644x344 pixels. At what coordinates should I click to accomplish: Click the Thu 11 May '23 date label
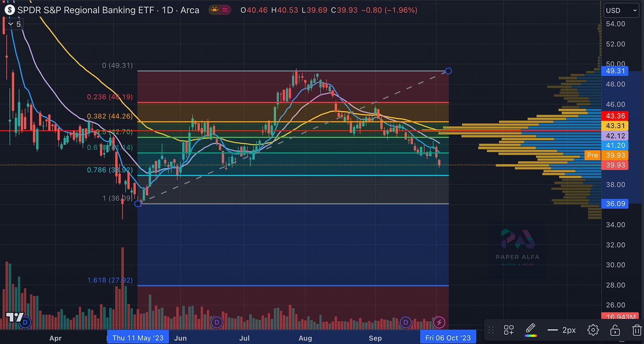[x=138, y=338]
